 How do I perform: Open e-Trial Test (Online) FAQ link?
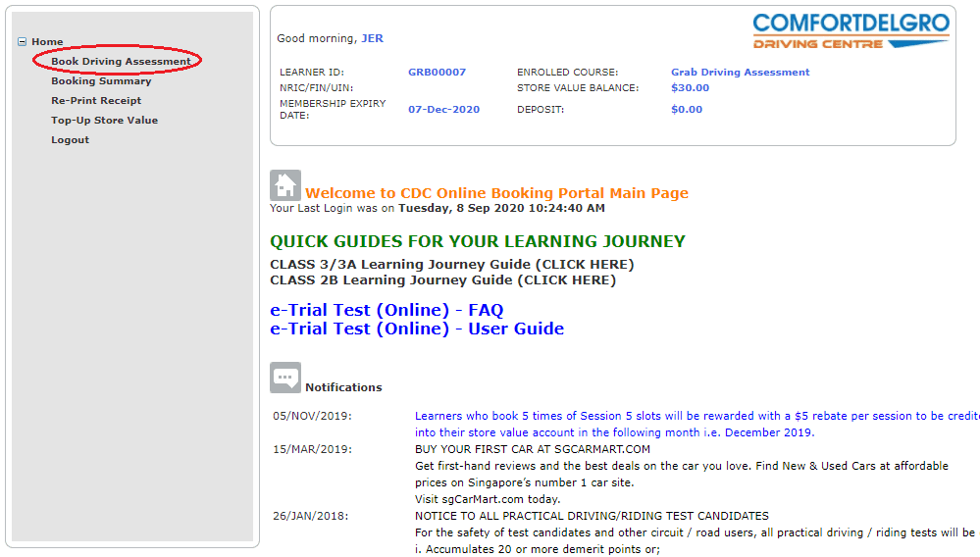[x=387, y=310]
